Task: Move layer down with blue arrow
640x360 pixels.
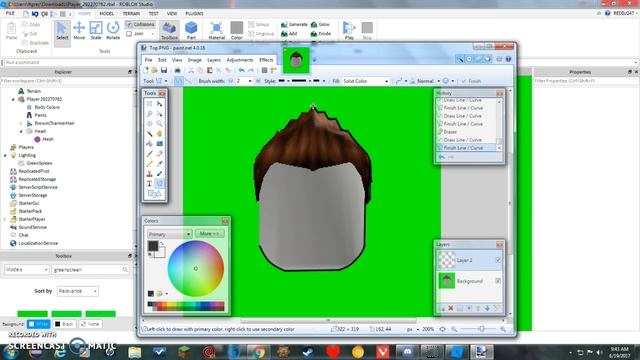Action: point(487,308)
